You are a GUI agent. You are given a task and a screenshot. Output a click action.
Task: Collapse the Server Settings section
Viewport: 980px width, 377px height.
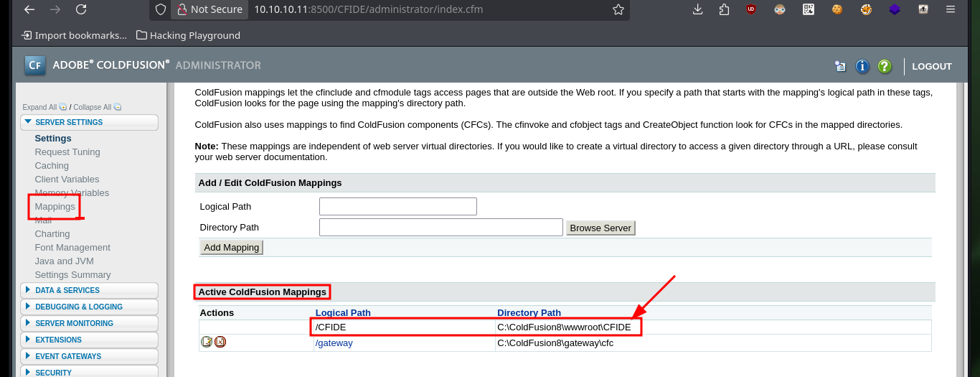(90, 122)
